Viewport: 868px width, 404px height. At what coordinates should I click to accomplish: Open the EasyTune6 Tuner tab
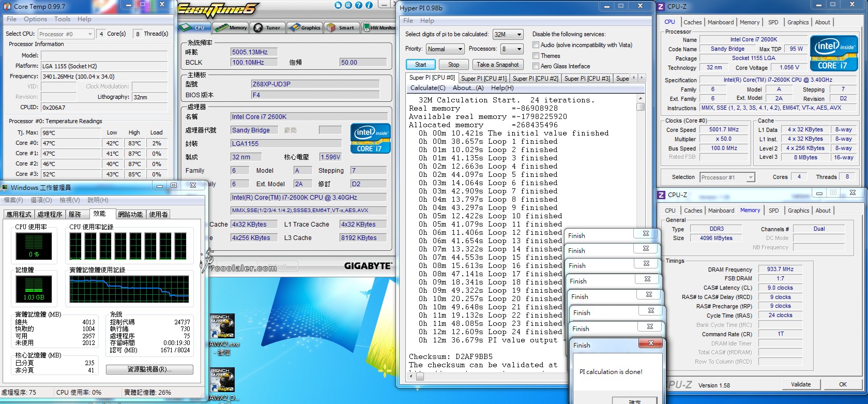tap(268, 28)
